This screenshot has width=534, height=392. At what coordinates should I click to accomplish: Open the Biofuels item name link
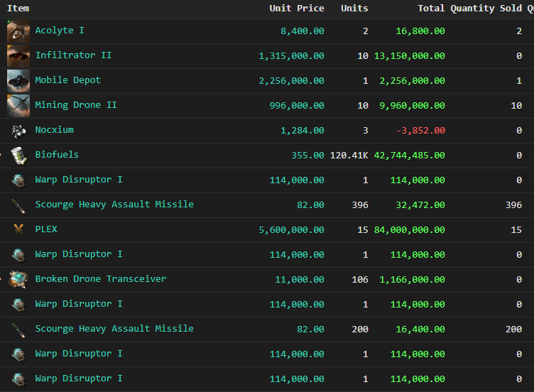pyautogui.click(x=57, y=155)
